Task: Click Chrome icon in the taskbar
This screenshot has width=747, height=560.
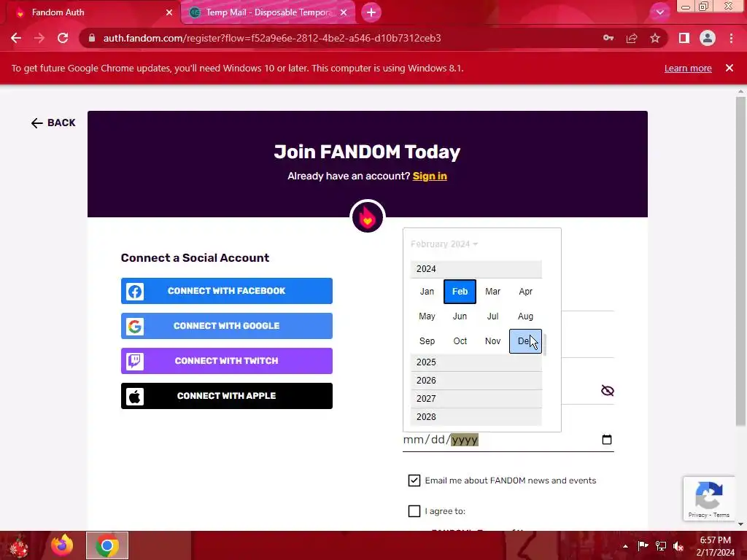Action: (107, 545)
